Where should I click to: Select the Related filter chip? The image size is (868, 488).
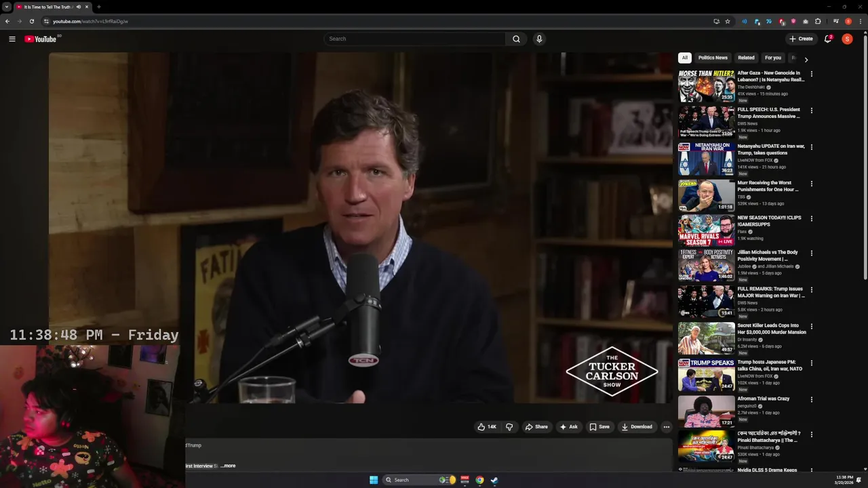[x=746, y=58]
